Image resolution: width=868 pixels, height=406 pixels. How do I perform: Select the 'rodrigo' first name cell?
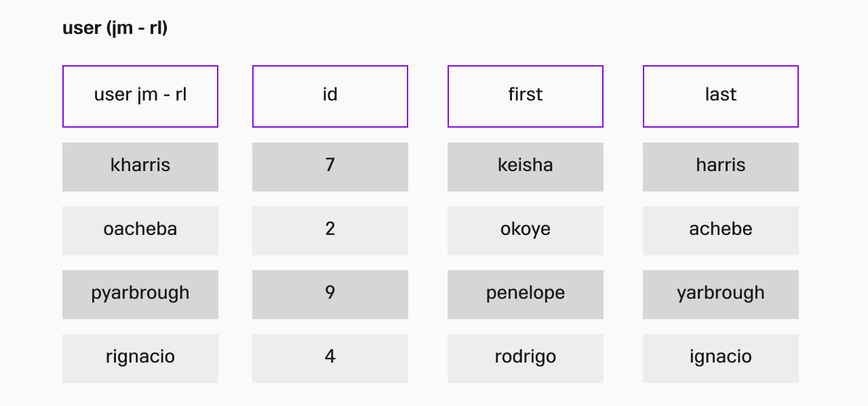tap(526, 358)
